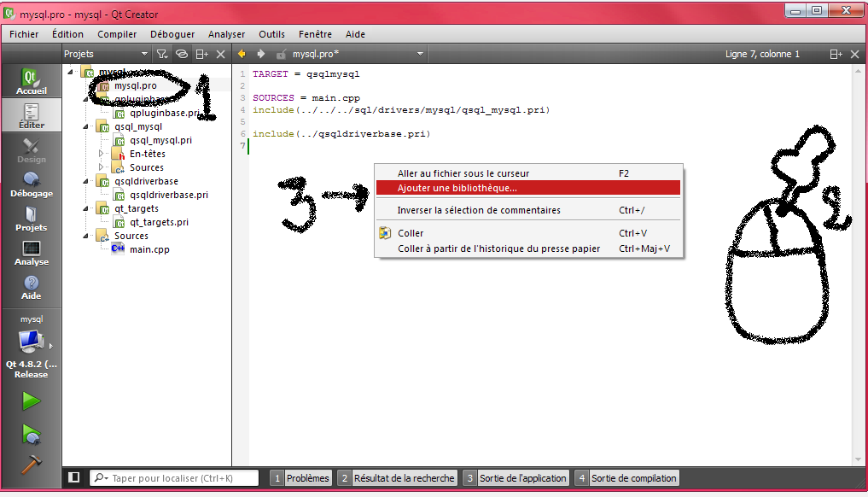The image size is (868, 497).
Task: Run the project with green play button
Action: click(31, 401)
